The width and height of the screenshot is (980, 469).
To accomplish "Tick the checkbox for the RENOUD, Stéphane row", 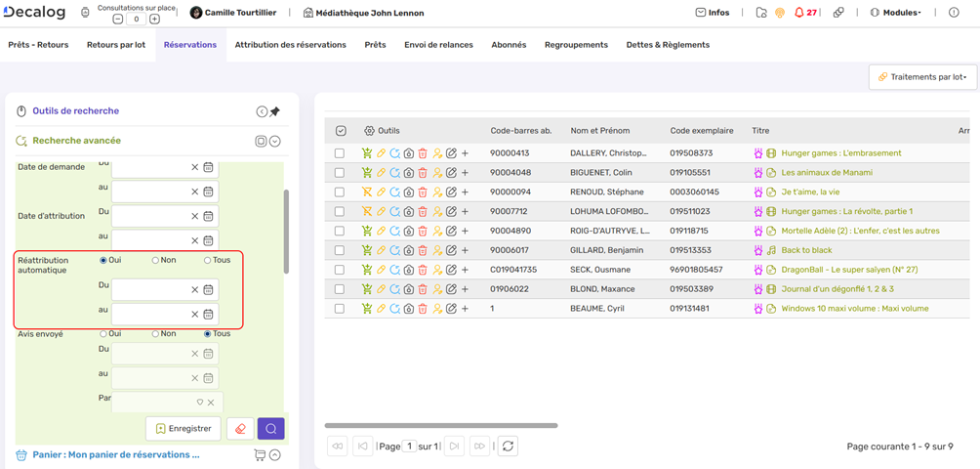I will point(340,192).
